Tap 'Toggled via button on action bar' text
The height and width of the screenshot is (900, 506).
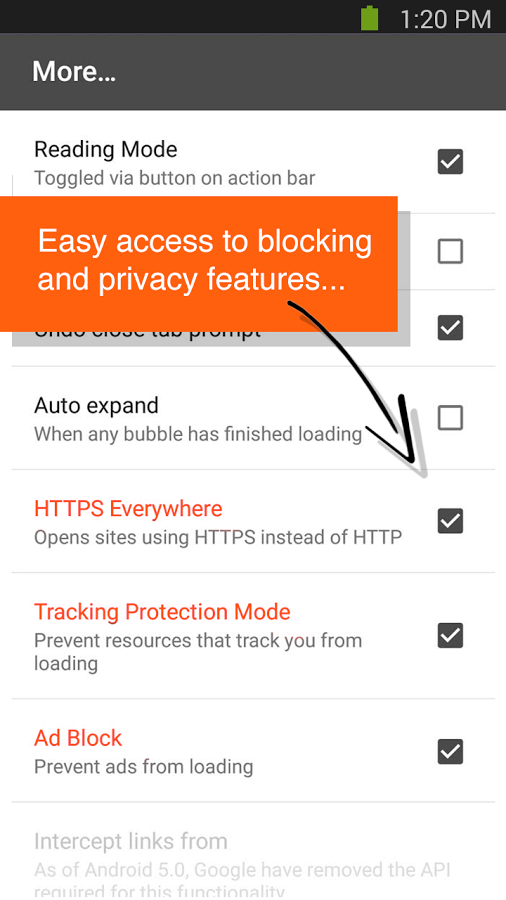pyautogui.click(x=174, y=178)
